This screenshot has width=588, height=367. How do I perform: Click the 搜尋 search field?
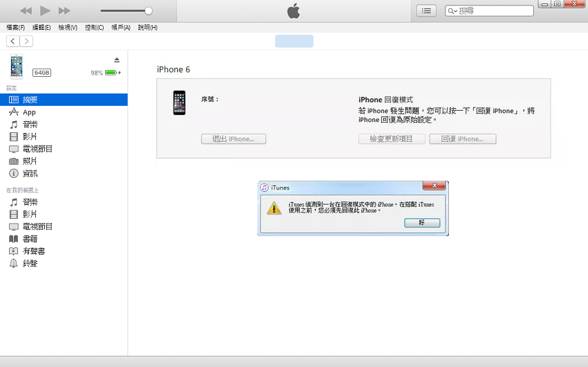(x=489, y=11)
